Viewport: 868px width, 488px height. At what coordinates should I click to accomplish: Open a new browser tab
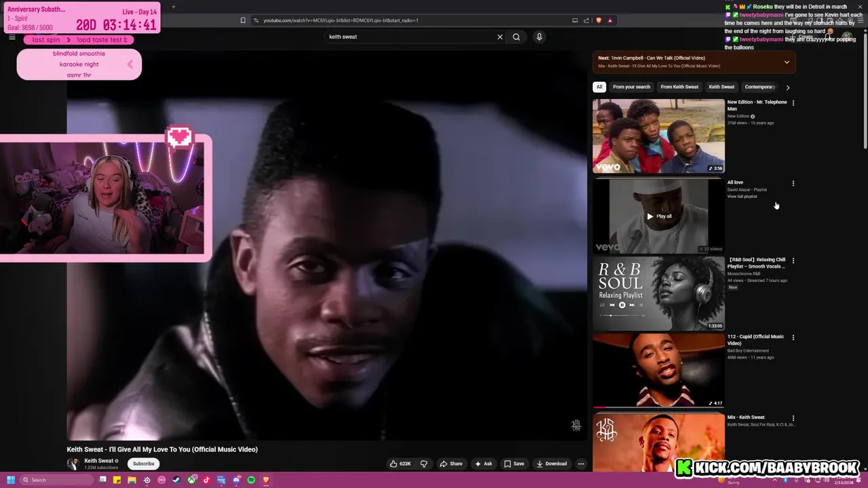[x=173, y=7]
